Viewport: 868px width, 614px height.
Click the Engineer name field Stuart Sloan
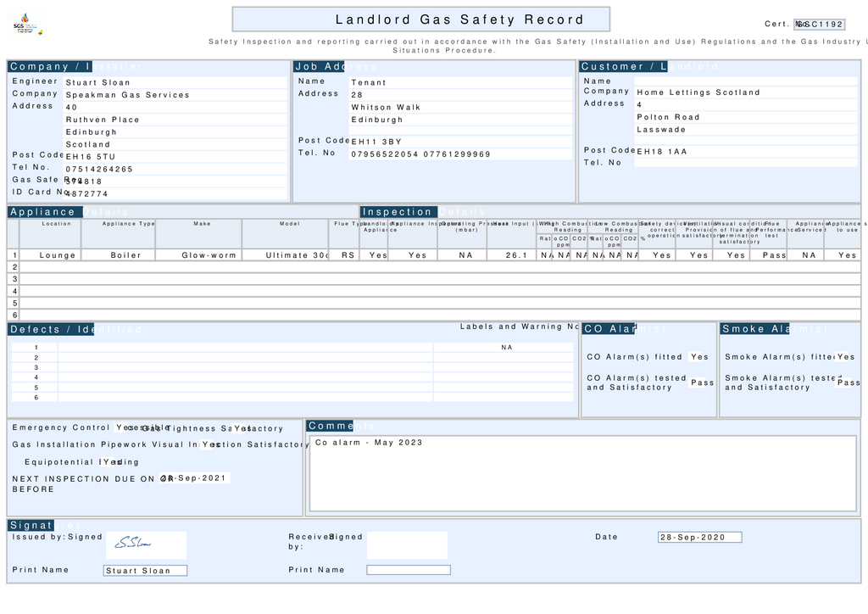pos(175,82)
